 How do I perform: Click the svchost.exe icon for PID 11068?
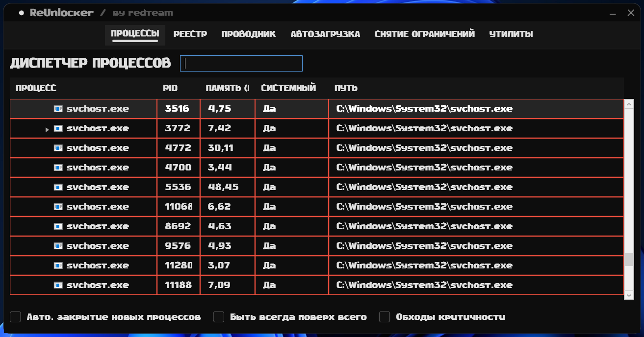pyautogui.click(x=58, y=207)
